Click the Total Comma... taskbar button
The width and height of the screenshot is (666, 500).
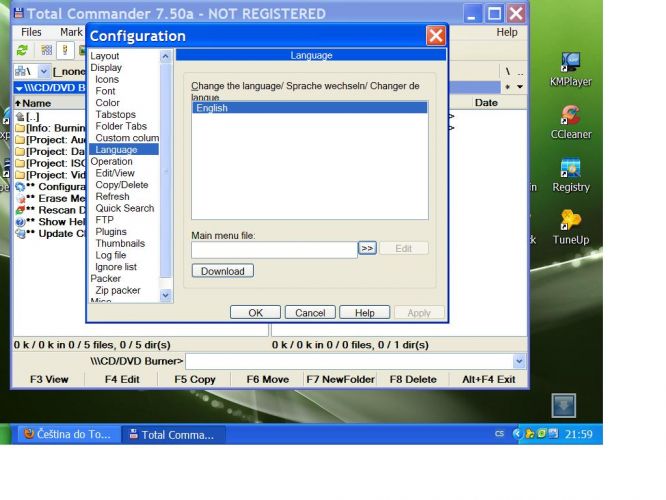pyautogui.click(x=173, y=434)
